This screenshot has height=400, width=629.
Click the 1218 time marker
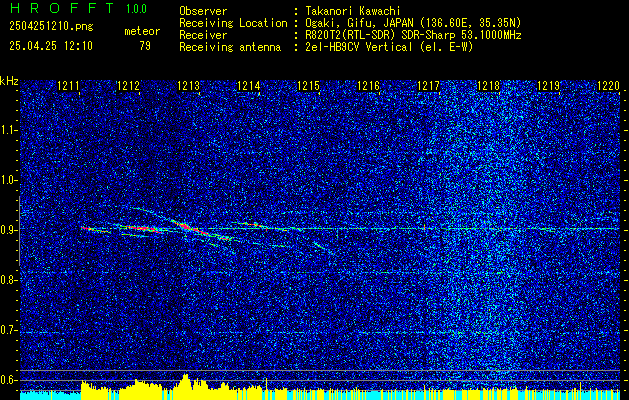click(x=489, y=86)
